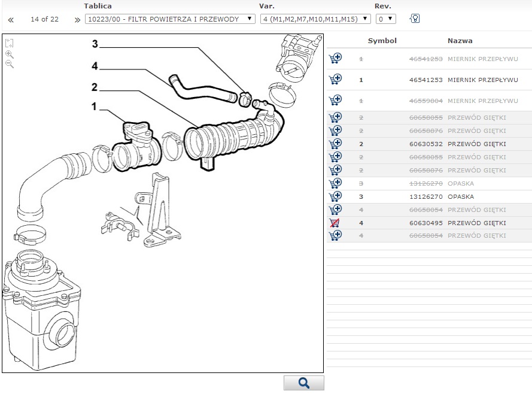This screenshot has height=394, width=532.
Task: Open the Tablica dropdown list
Action: coord(171,19)
